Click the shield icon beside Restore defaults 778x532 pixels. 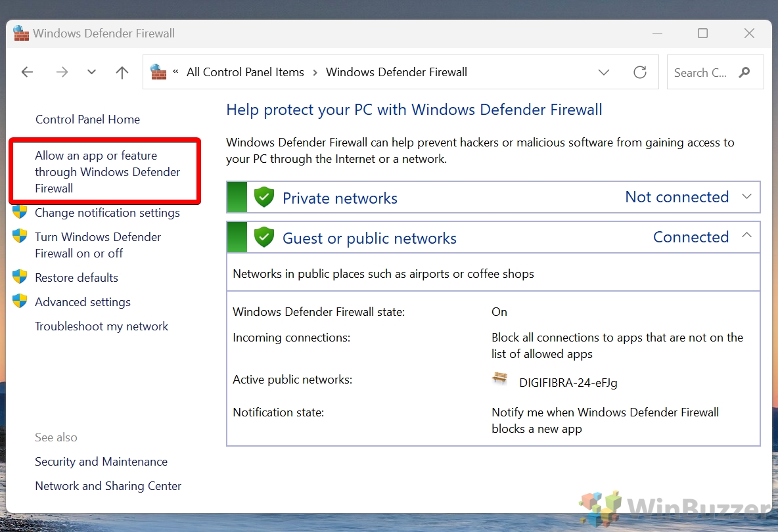(20, 277)
